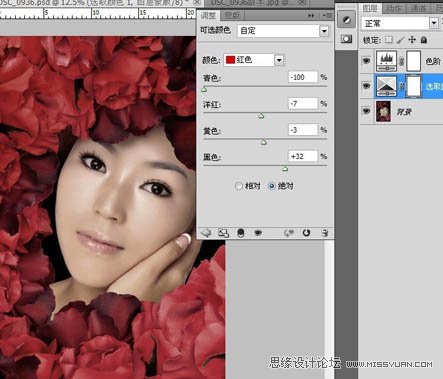Open the layer blend mode dropdown (正常)

[400, 23]
